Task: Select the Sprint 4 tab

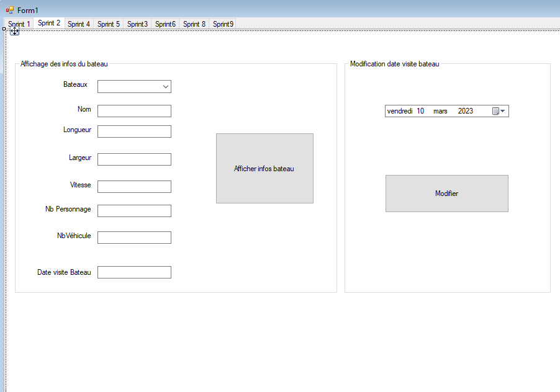Action: point(79,24)
